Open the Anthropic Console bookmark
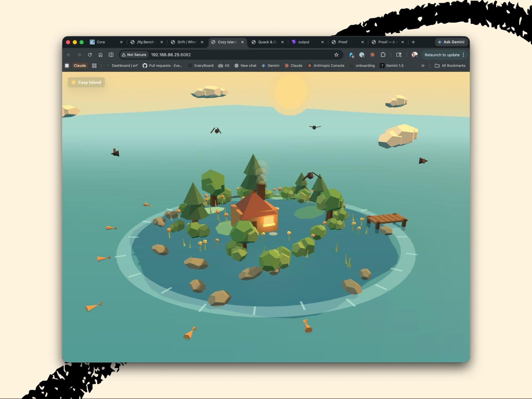The image size is (532, 399). pyautogui.click(x=326, y=66)
